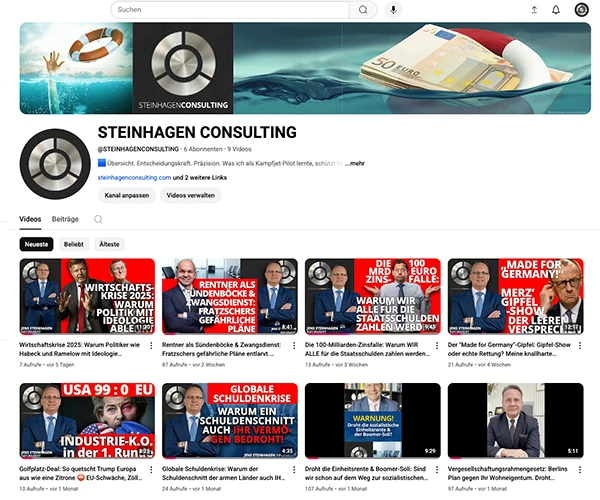Click '10 Aufrufe · vor 1 Monat' text
This screenshot has width=600, height=500.
coord(49,489)
